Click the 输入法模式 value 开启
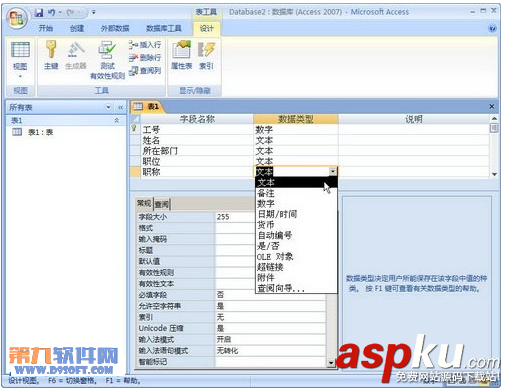Screen dimensions: 506x389 270,339
